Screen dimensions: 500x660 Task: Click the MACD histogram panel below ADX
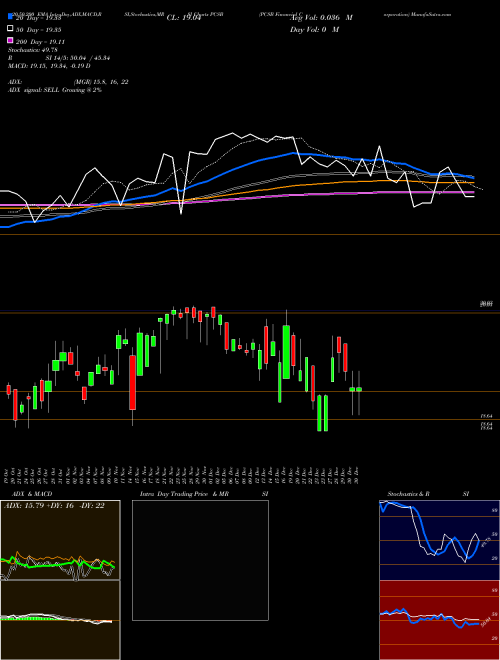tap(60, 620)
